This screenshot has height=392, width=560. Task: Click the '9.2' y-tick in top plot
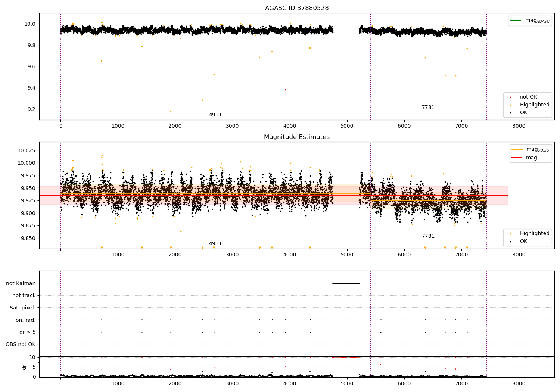pos(31,109)
